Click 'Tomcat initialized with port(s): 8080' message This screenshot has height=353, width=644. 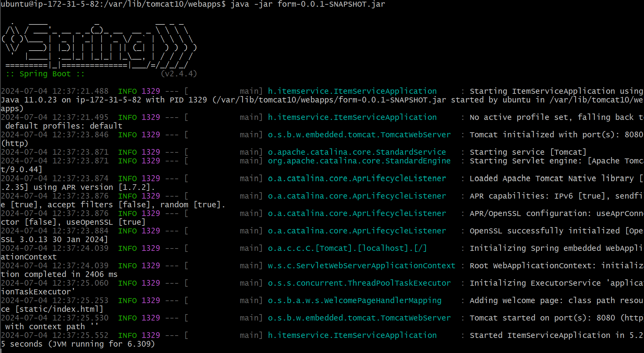pyautogui.click(x=556, y=135)
